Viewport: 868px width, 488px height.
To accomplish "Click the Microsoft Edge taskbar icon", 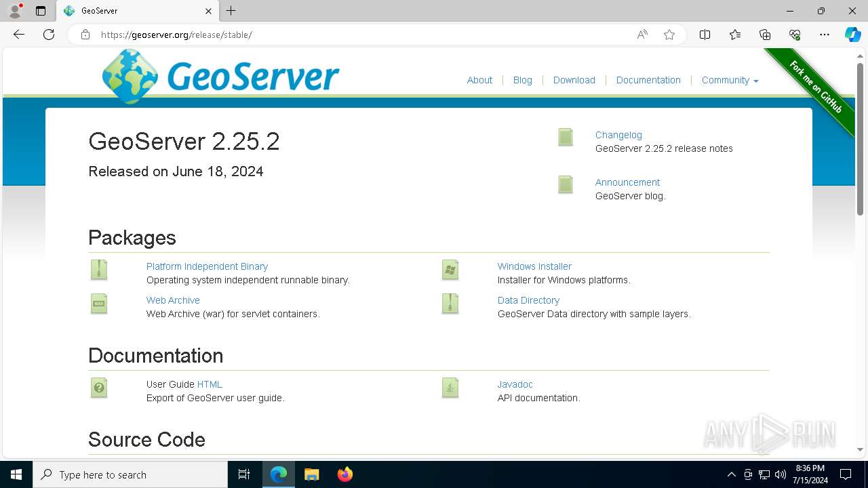I will click(x=279, y=474).
